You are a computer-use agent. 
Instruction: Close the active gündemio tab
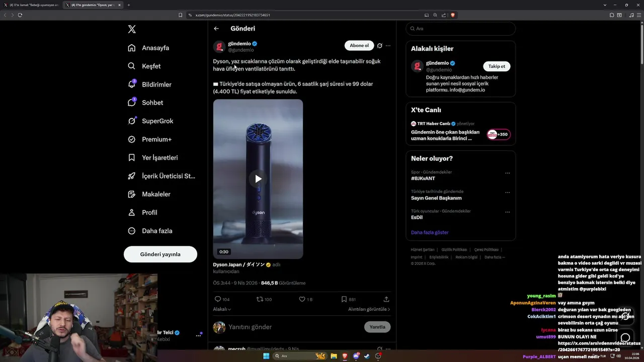point(119,5)
